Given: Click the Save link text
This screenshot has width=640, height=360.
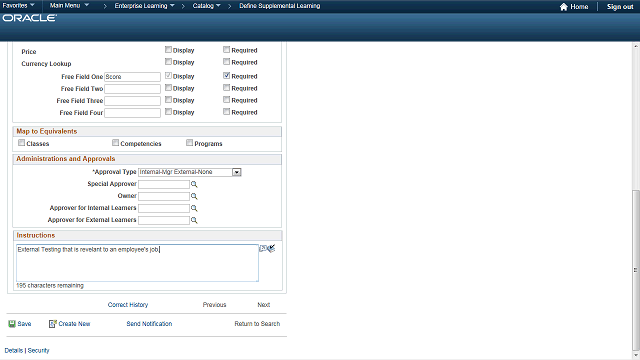Looking at the screenshot, I should (24, 324).
